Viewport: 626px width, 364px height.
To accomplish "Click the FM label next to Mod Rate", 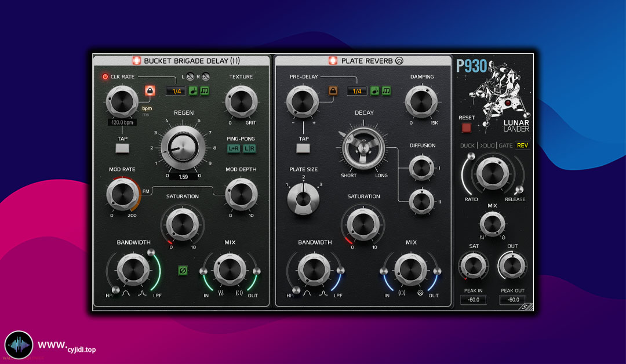I will (x=145, y=192).
